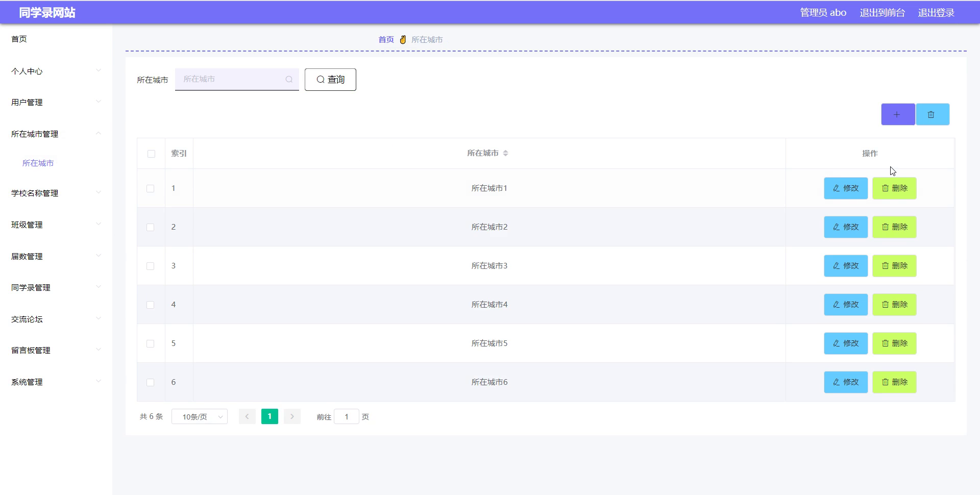Expand the 班级管理 sidebar menu
980x495 pixels.
pos(56,225)
